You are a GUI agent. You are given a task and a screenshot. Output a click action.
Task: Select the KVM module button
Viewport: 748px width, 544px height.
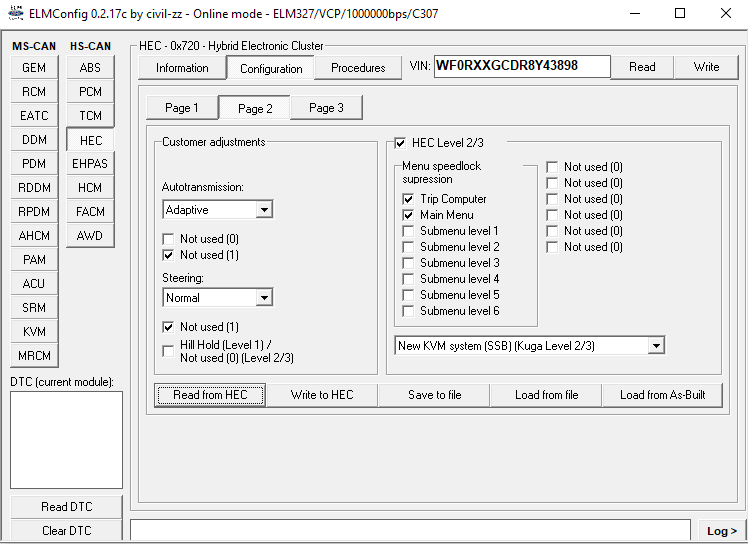click(34, 332)
